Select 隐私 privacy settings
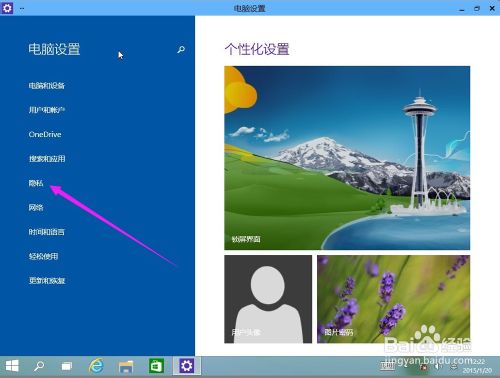Screen dimensions: 500x378 (x=36, y=183)
